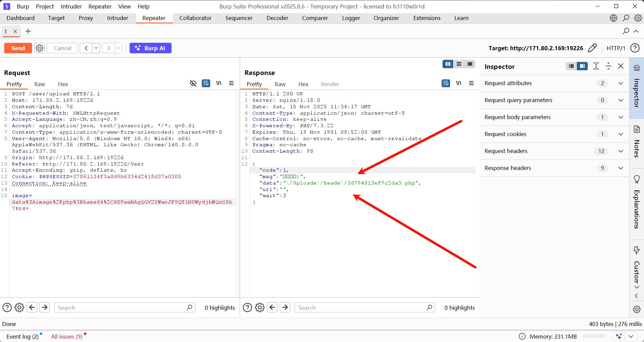
Task: Expand Request headers section
Action: tap(554, 151)
